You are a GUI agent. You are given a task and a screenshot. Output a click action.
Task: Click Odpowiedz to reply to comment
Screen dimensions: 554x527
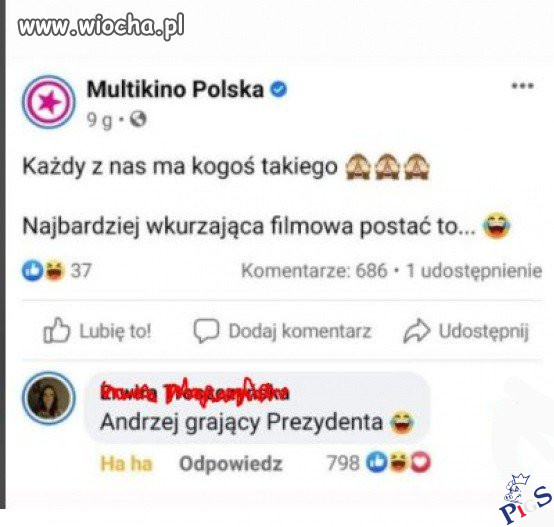[231, 463]
